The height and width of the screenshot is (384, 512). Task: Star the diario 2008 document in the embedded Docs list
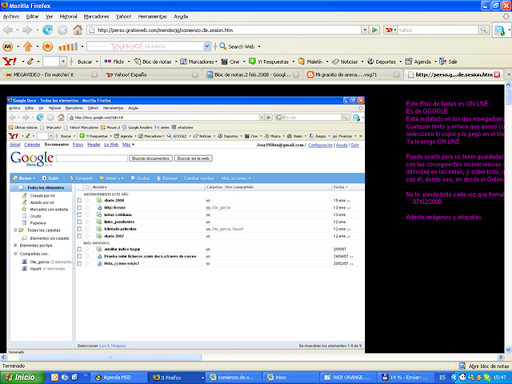click(87, 200)
